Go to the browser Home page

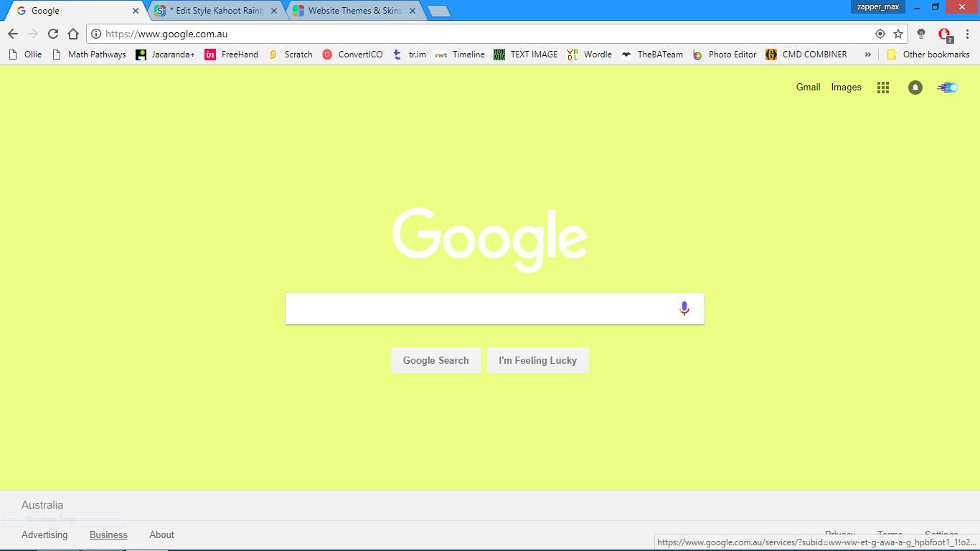coord(73,34)
